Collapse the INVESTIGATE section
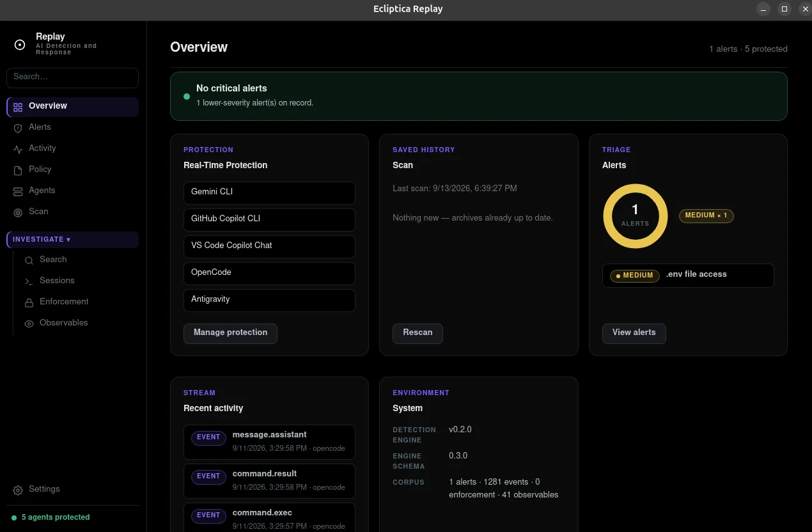812x532 pixels. coord(72,239)
